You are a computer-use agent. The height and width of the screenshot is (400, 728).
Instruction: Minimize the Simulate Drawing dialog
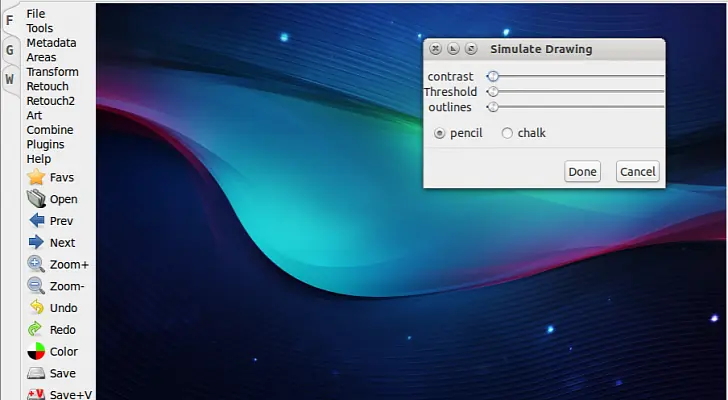[x=453, y=49]
